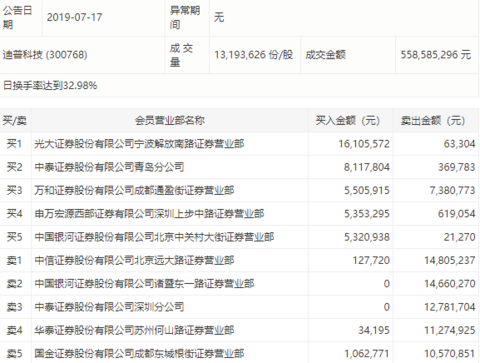Image resolution: width=480 pixels, height=363 pixels.
Task: Click sell amount 14,805,237
Action: tap(450, 260)
